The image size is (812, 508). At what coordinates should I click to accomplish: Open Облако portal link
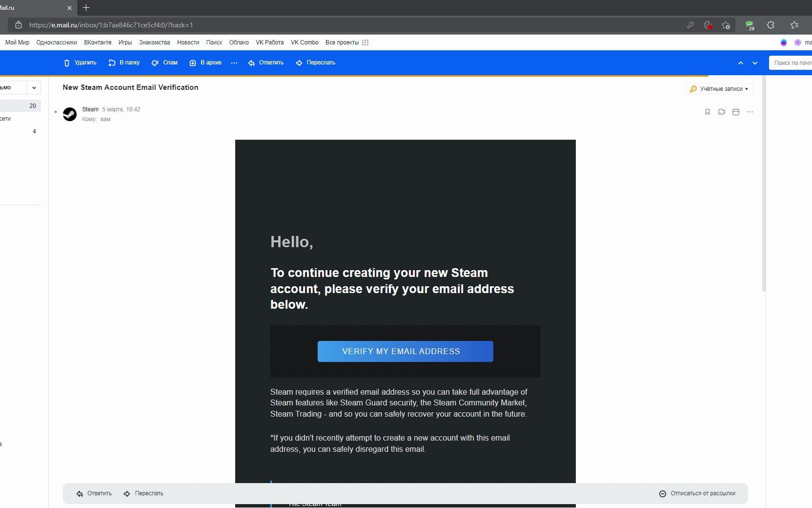pos(239,42)
